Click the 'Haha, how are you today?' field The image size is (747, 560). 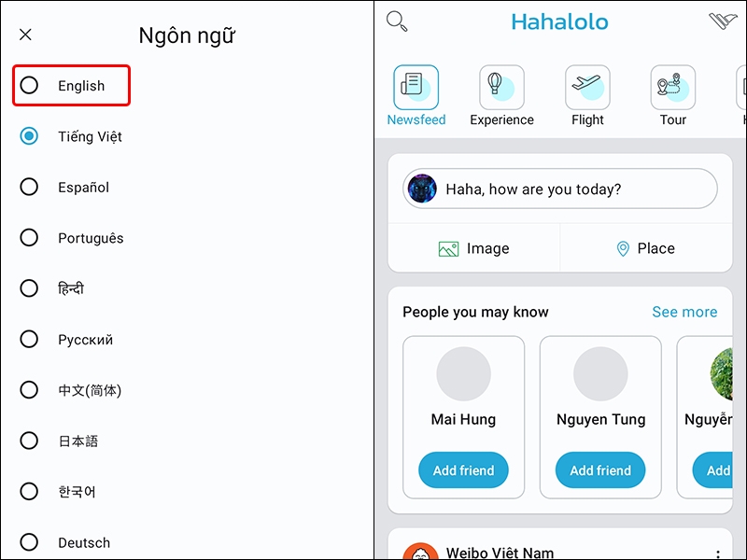click(x=559, y=189)
